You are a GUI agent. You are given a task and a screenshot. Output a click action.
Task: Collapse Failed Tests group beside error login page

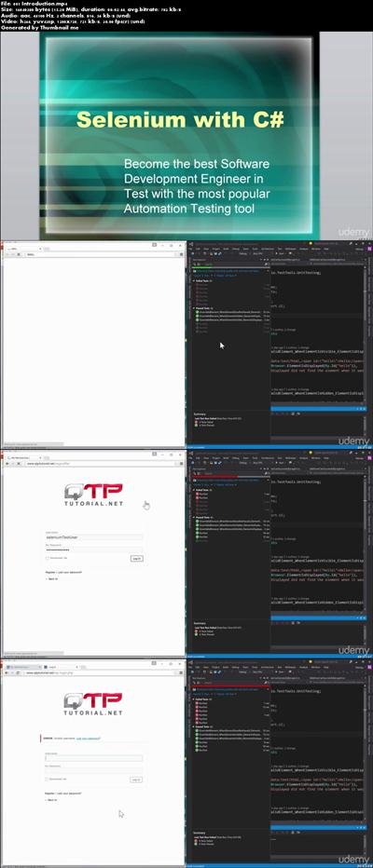coord(195,699)
